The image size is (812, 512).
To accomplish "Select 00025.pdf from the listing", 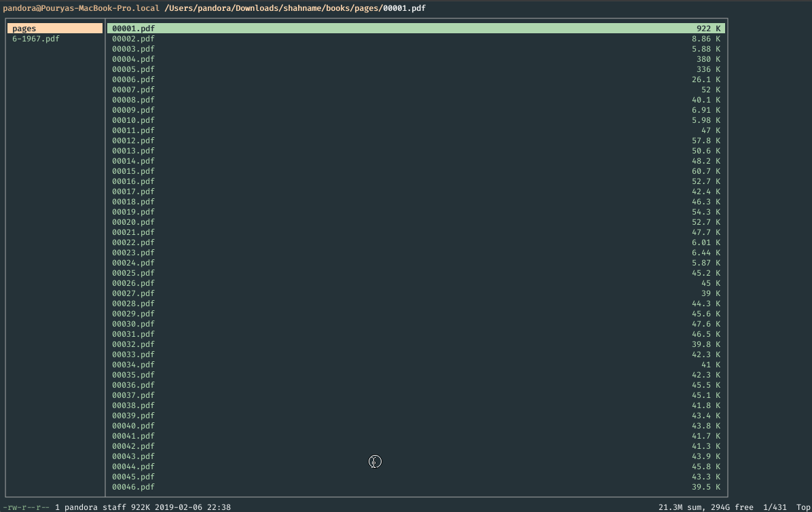I will (x=132, y=272).
